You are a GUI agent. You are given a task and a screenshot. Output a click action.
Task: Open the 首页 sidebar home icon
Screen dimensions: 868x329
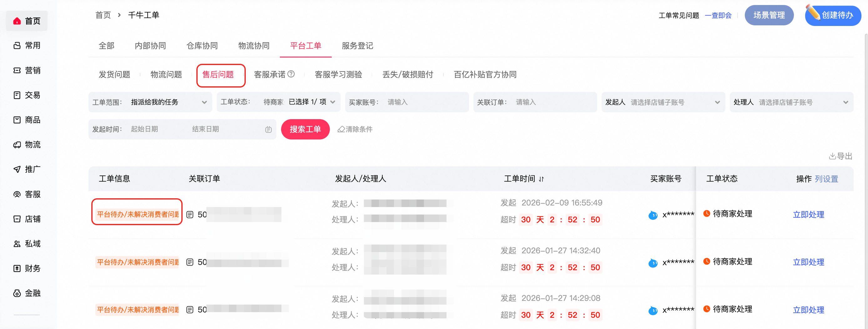tap(17, 21)
